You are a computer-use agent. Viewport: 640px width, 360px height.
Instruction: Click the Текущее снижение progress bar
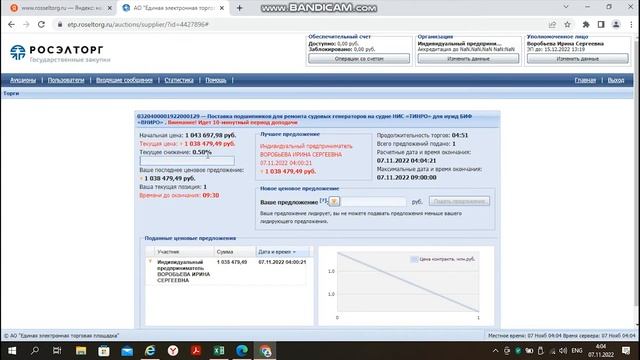pos(187,161)
